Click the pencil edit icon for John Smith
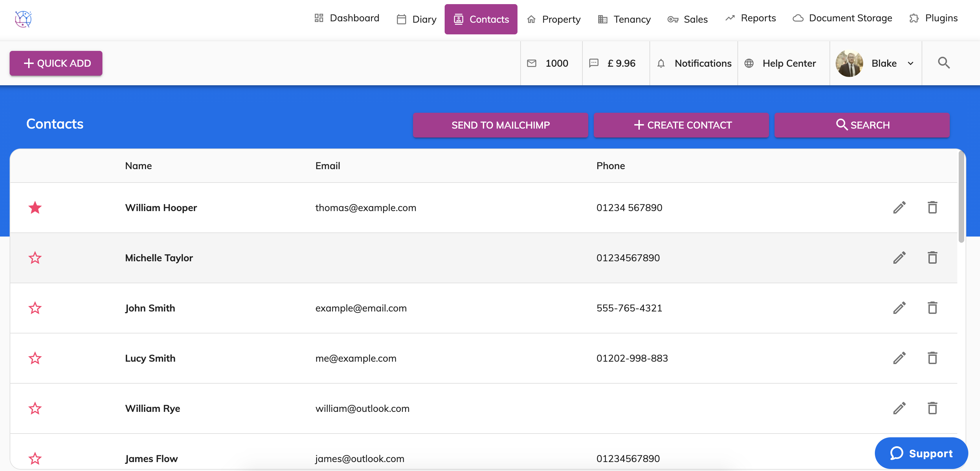The height and width of the screenshot is (471, 980). click(x=899, y=308)
